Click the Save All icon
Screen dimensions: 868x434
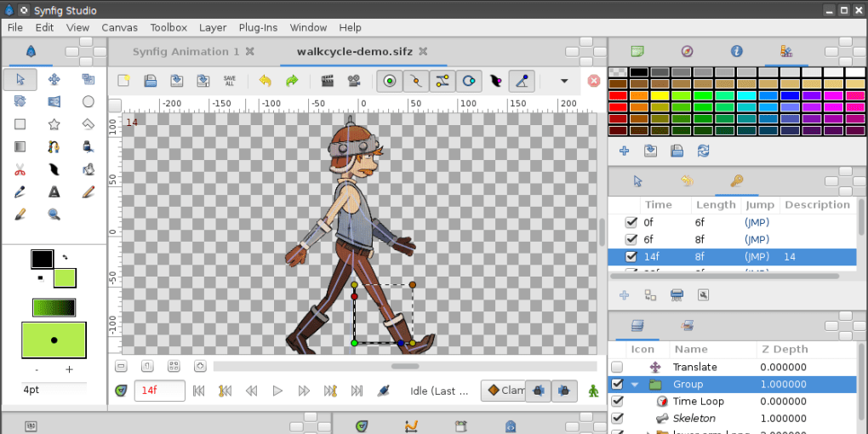tap(230, 81)
